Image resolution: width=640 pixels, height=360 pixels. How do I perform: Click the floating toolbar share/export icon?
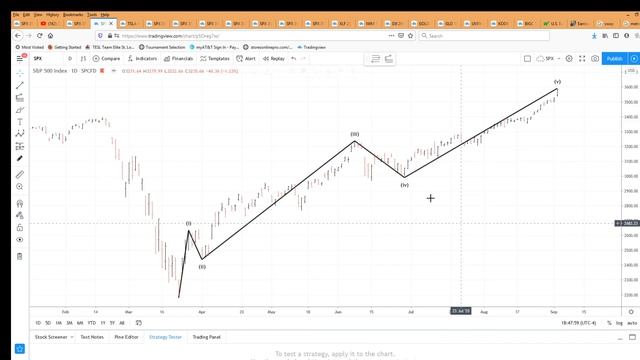coord(389,59)
